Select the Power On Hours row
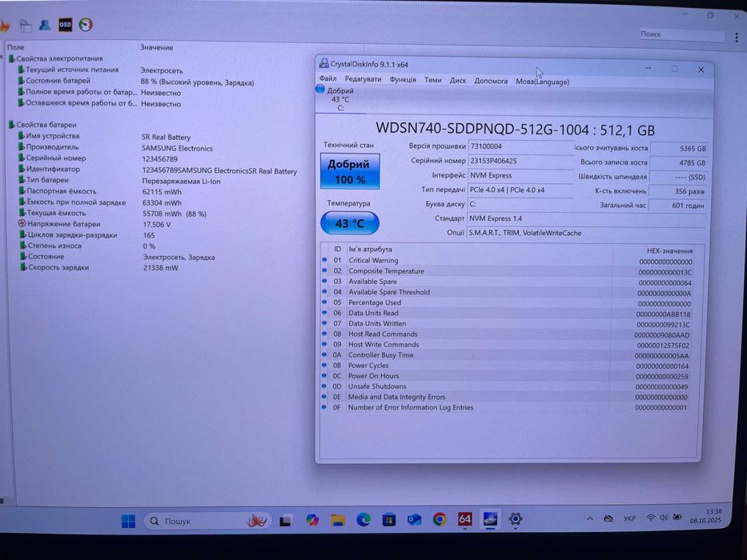Image resolution: width=747 pixels, height=560 pixels. point(507,376)
